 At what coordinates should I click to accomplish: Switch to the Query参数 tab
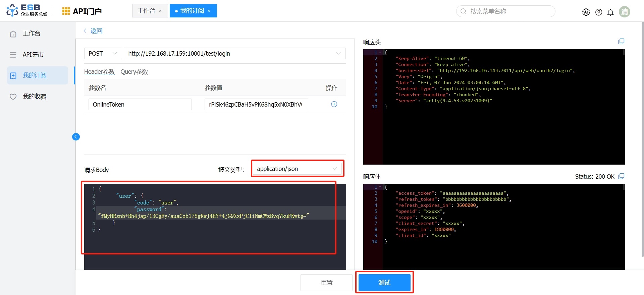point(134,72)
